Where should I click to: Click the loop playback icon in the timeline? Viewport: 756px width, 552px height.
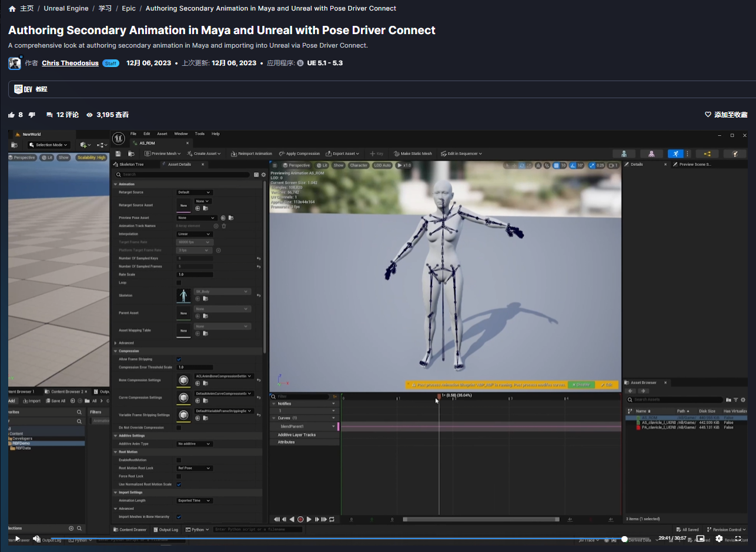331,519
